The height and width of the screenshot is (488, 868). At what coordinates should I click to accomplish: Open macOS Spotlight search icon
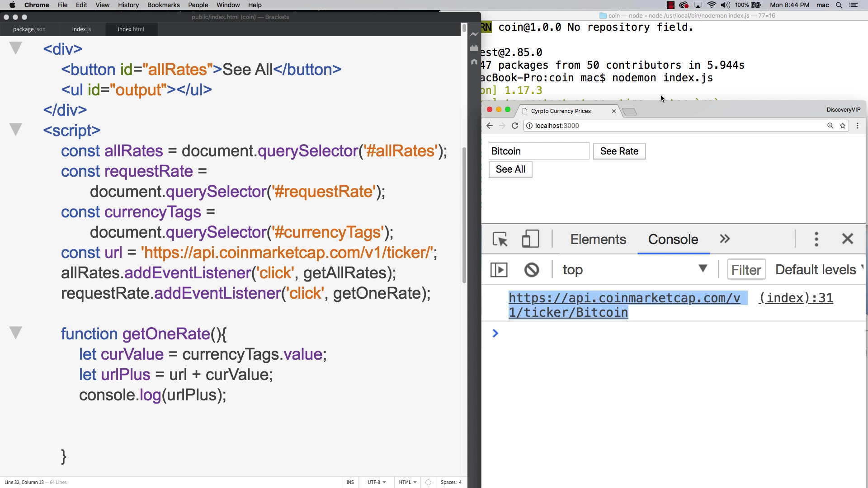[x=839, y=5]
